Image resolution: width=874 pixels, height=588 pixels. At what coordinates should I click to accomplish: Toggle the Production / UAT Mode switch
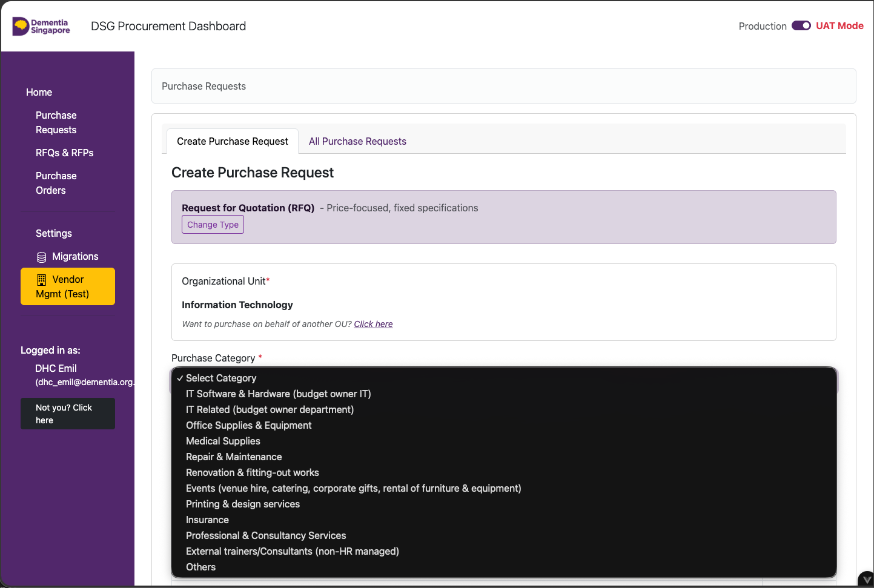point(801,25)
